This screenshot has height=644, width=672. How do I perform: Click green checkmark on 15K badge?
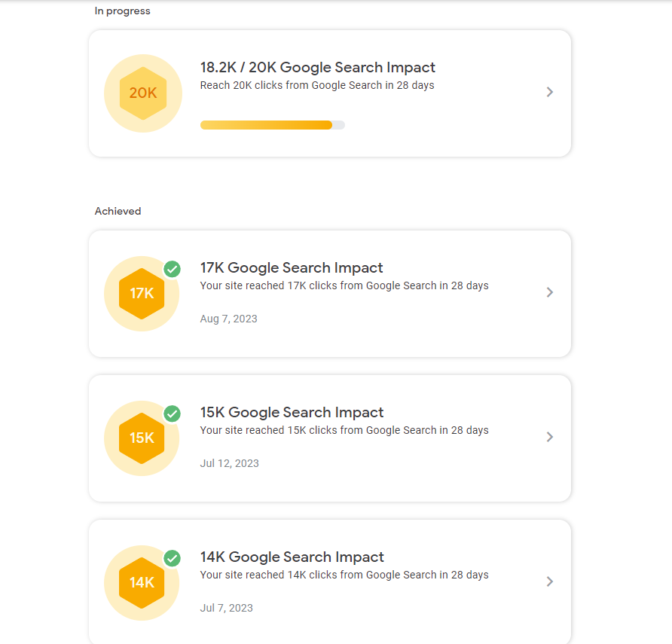pyautogui.click(x=173, y=414)
